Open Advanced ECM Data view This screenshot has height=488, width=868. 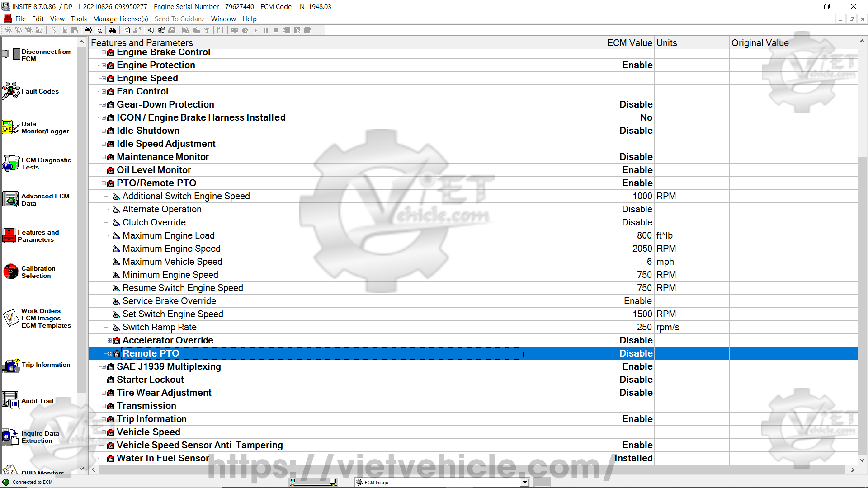pos(11,200)
